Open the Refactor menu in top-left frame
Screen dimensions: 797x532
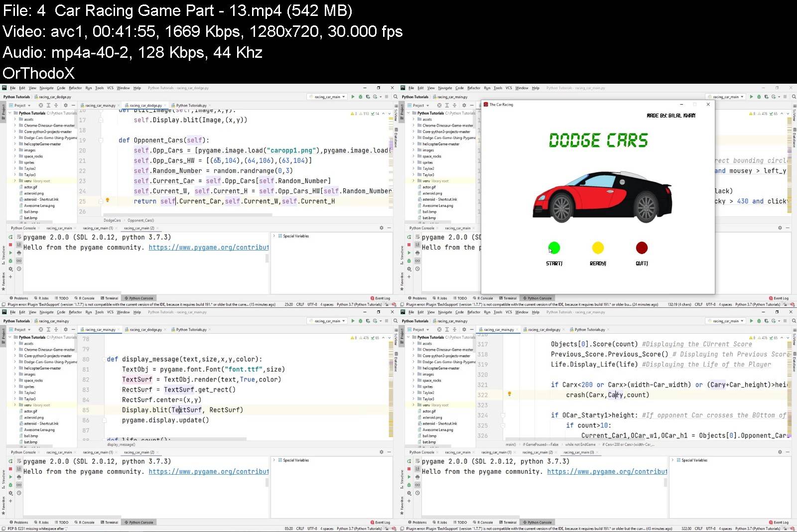[x=75, y=88]
